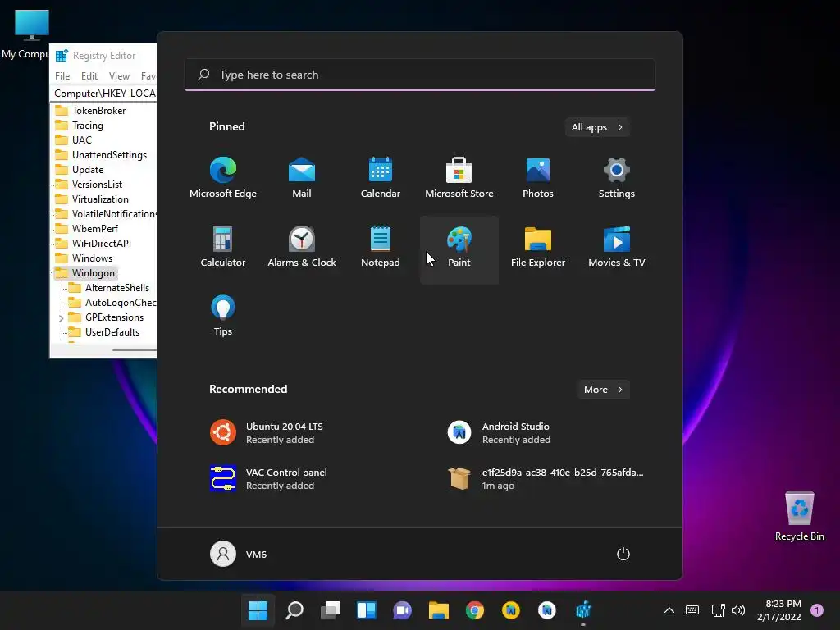The image size is (840, 630).
Task: Show All apps list
Action: [597, 127]
